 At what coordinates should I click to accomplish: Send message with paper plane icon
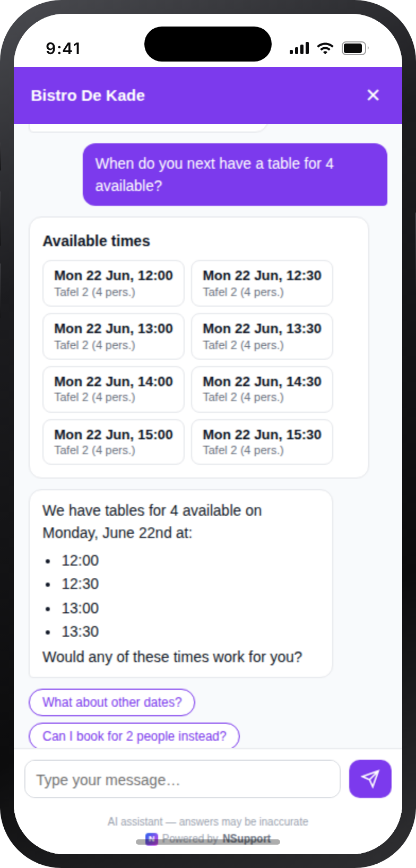370,778
